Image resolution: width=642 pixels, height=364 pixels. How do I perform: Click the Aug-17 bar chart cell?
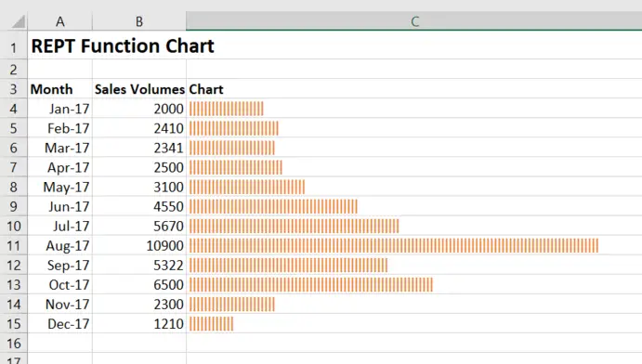point(414,245)
